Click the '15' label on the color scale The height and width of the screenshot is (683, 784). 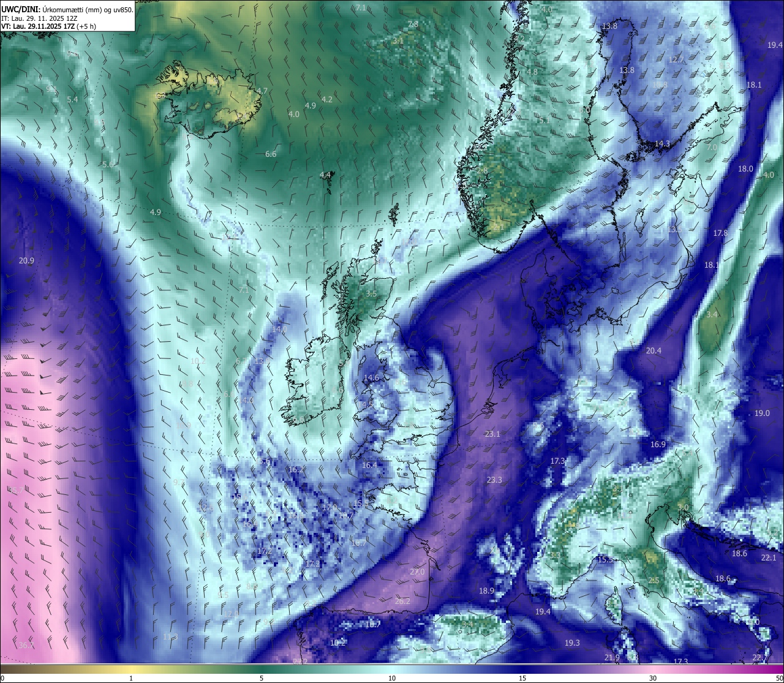[522, 678]
